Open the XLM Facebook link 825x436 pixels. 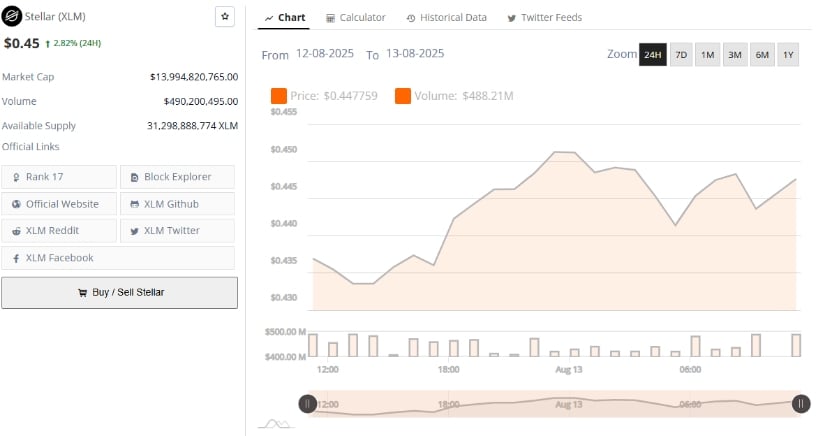(118, 258)
